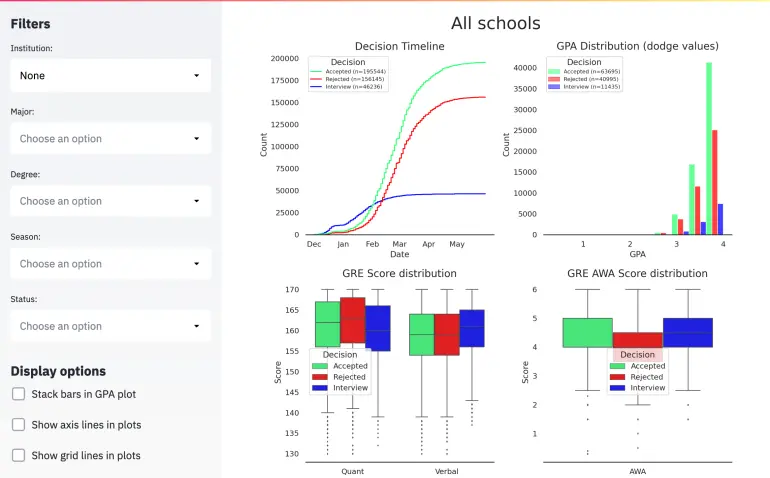Click the Season: field label
Image resolution: width=770 pixels, height=478 pixels.
click(26, 237)
